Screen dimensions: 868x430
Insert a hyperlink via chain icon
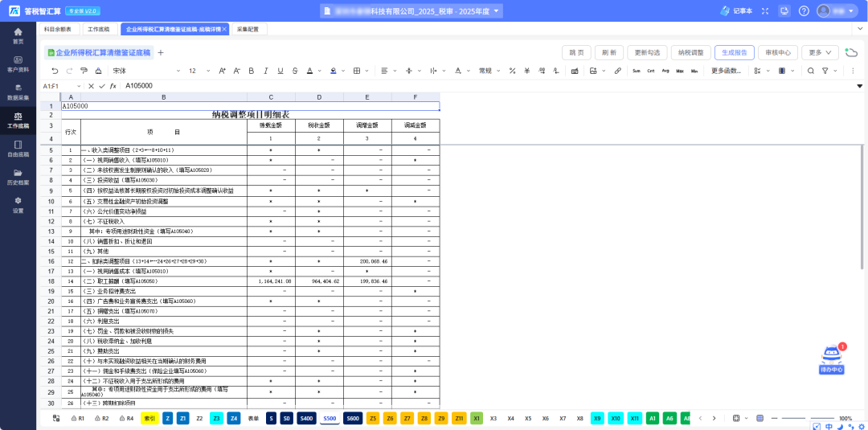618,71
